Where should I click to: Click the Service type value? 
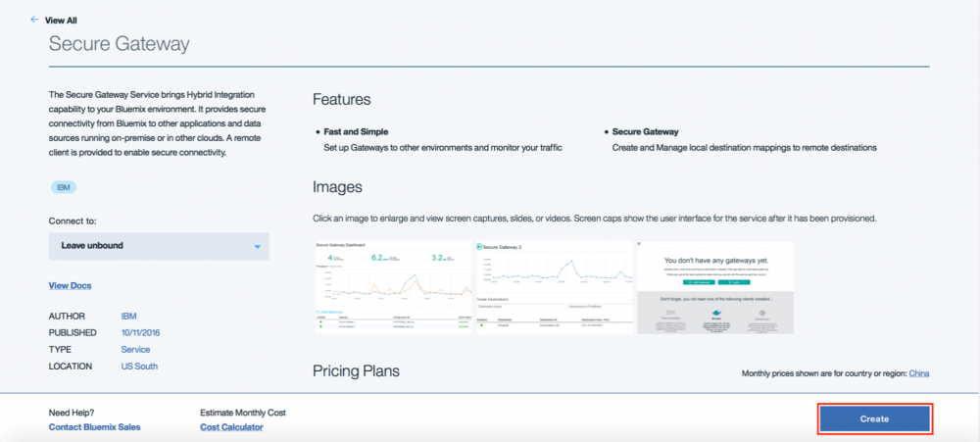tap(137, 350)
